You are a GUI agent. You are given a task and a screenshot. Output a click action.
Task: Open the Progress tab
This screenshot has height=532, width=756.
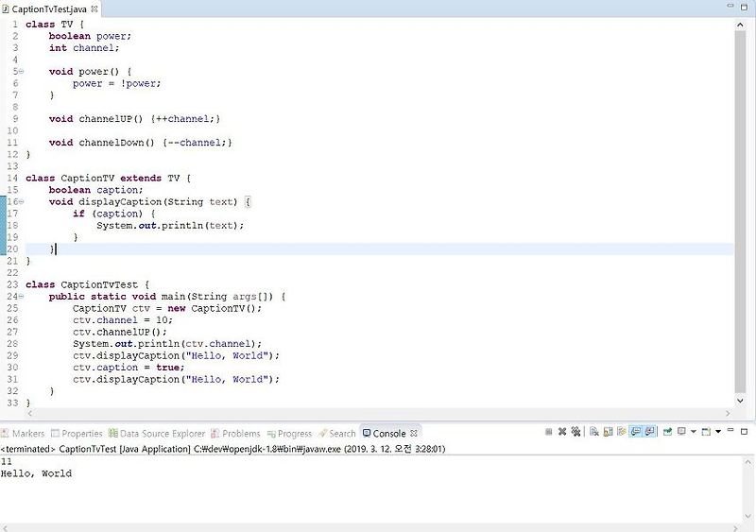click(289, 433)
